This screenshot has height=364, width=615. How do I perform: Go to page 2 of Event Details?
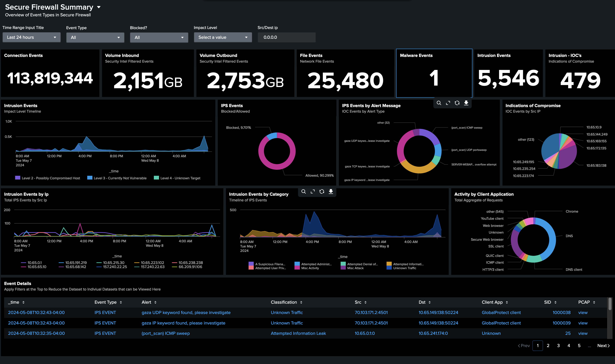coord(548,346)
